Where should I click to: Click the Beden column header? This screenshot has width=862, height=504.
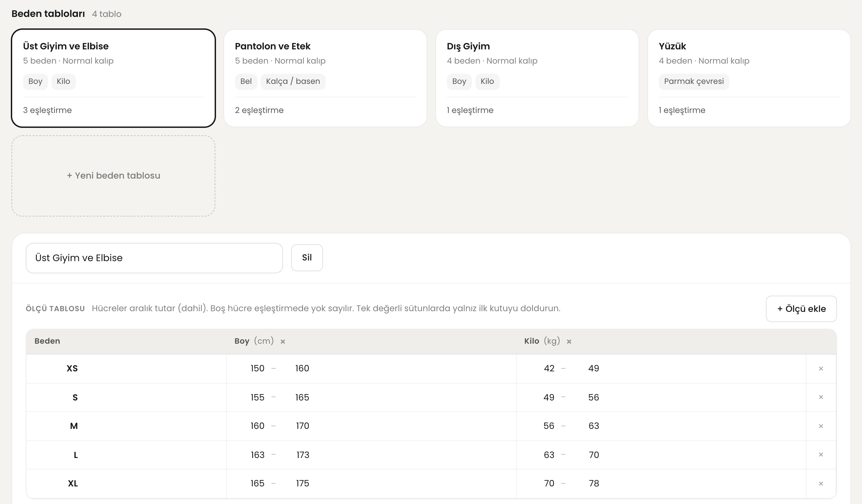47,341
